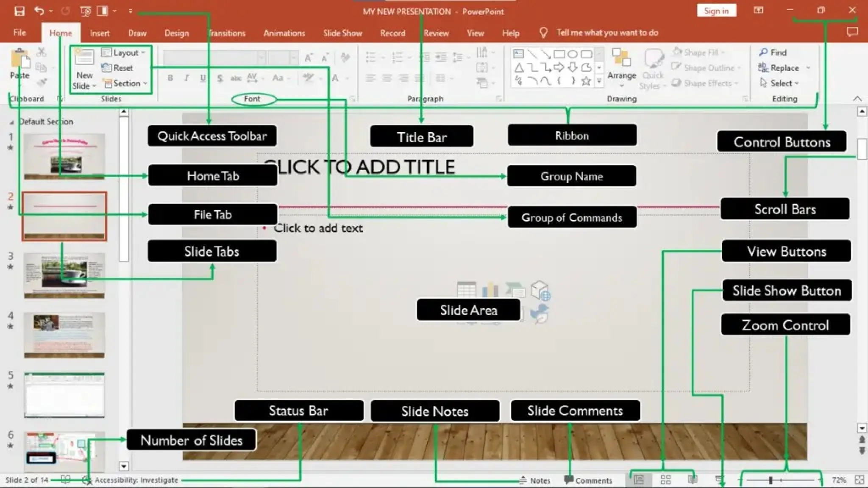Screen dimensions: 868x488
Task: Toggle Normal view button in the status bar
Action: 639,480
